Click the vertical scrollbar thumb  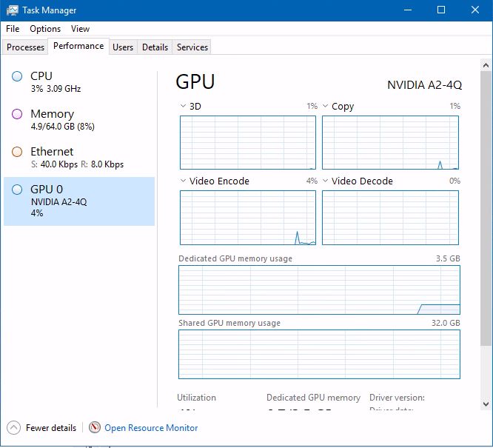(486, 208)
